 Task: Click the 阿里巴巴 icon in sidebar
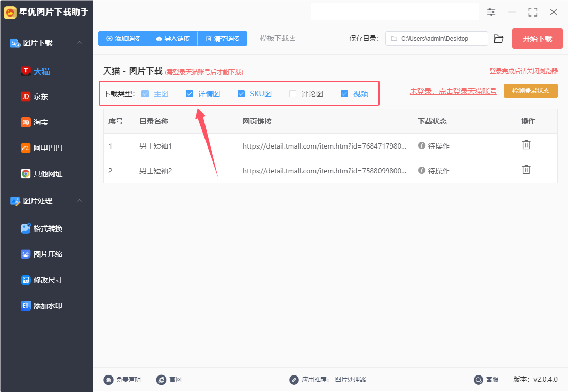tap(25, 148)
